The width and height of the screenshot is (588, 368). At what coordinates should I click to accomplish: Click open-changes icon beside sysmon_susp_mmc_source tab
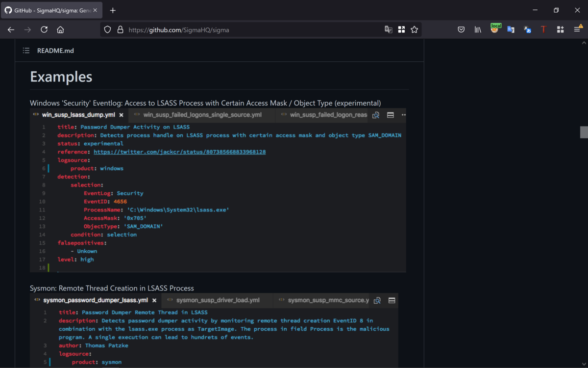(377, 300)
